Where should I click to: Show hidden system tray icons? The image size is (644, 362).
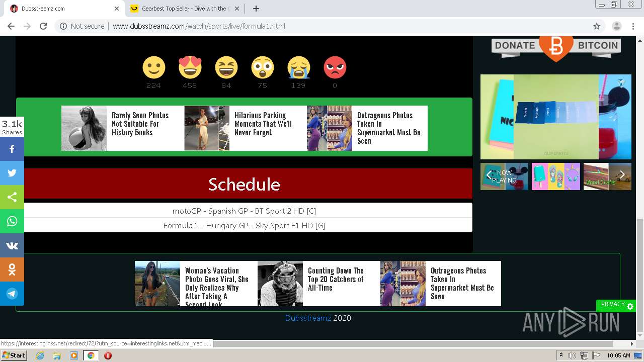[x=561, y=355]
